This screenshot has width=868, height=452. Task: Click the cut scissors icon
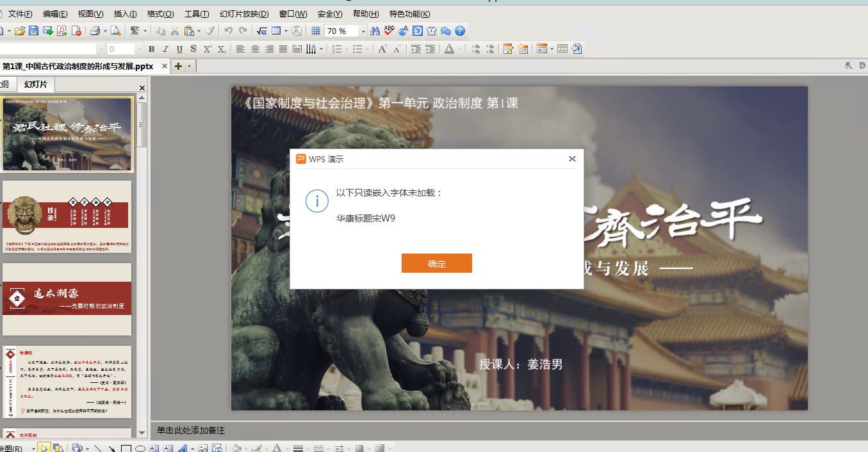pos(174,31)
